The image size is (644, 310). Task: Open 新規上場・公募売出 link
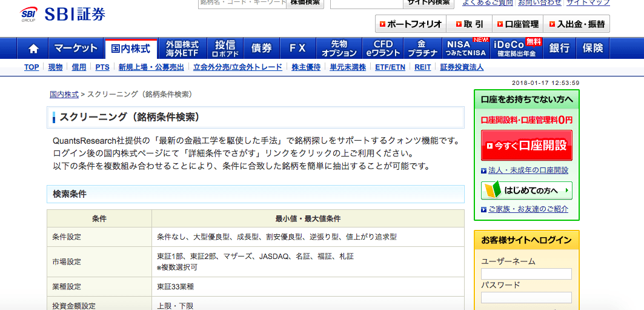click(x=151, y=67)
